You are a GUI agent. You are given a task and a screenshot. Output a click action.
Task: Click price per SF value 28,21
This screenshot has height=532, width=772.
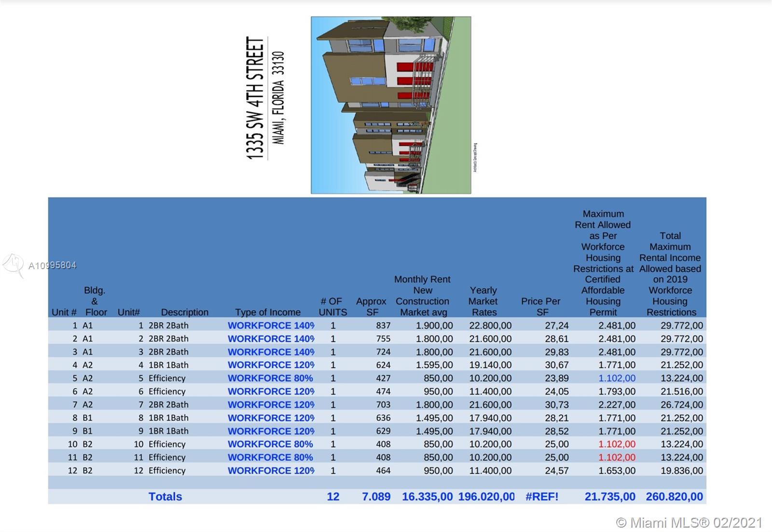pos(557,418)
